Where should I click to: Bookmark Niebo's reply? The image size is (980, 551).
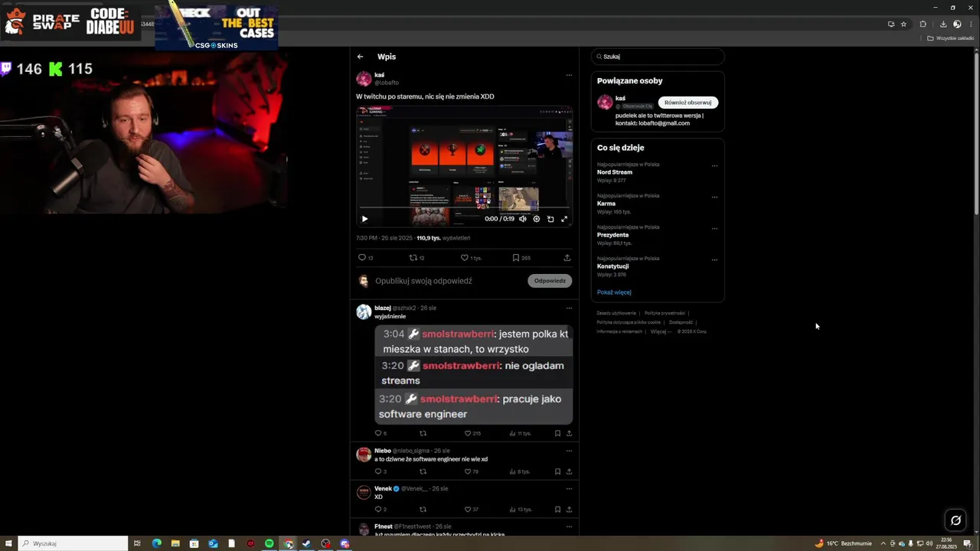pos(557,471)
